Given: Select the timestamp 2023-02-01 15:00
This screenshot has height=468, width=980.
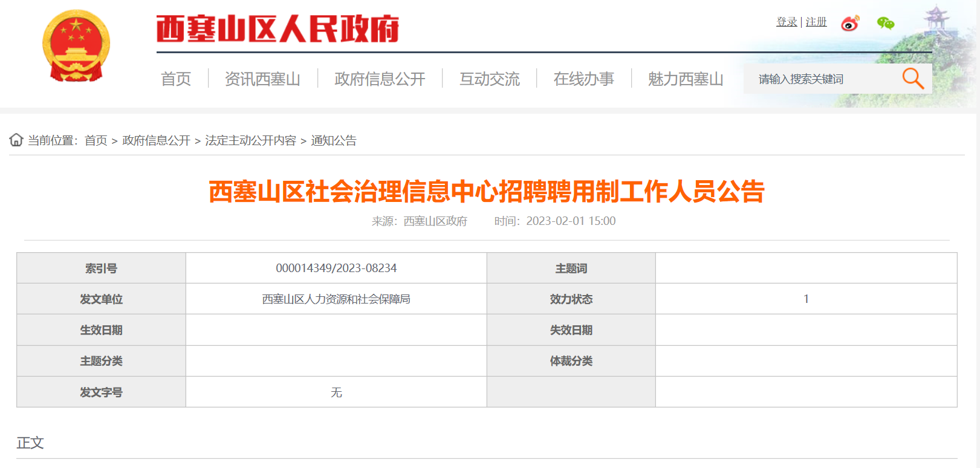Looking at the screenshot, I should click(x=571, y=221).
